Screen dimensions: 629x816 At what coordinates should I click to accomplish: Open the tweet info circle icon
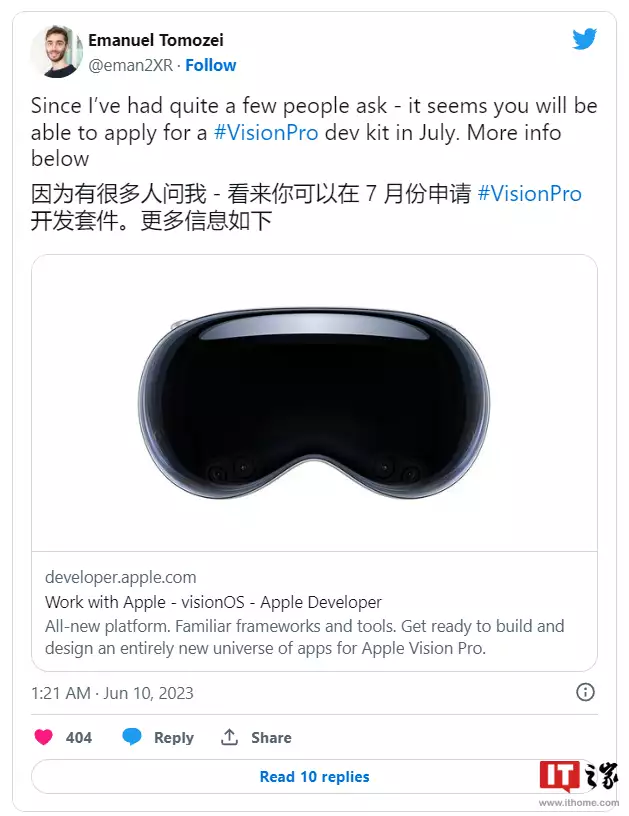(585, 692)
